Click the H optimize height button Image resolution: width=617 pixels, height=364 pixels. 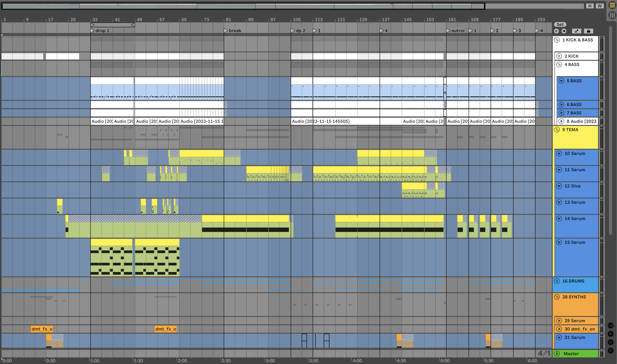(x=590, y=6)
